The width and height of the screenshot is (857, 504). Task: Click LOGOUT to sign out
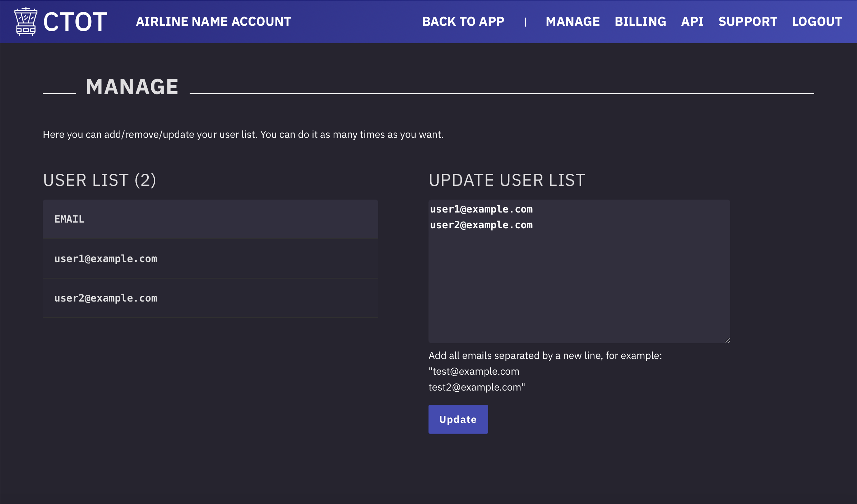[x=817, y=22]
